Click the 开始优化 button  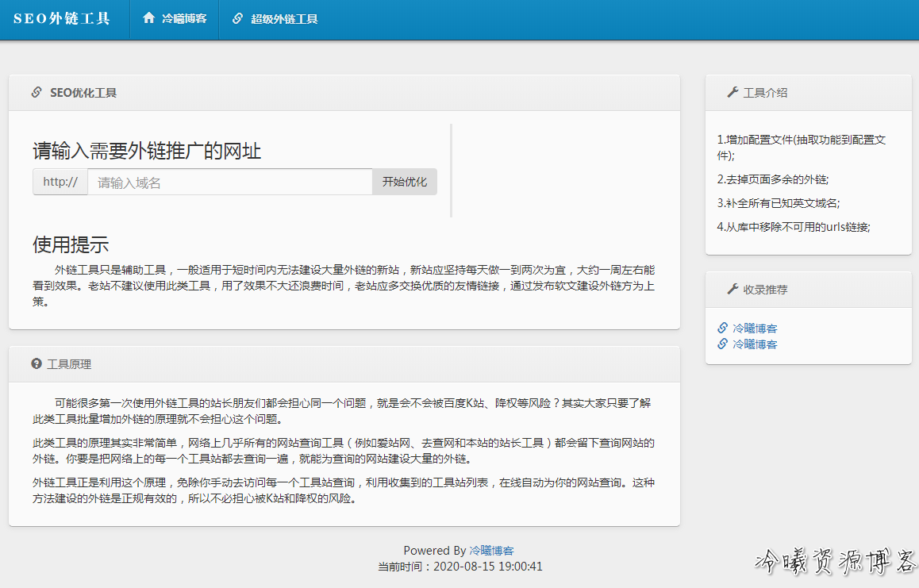[405, 182]
